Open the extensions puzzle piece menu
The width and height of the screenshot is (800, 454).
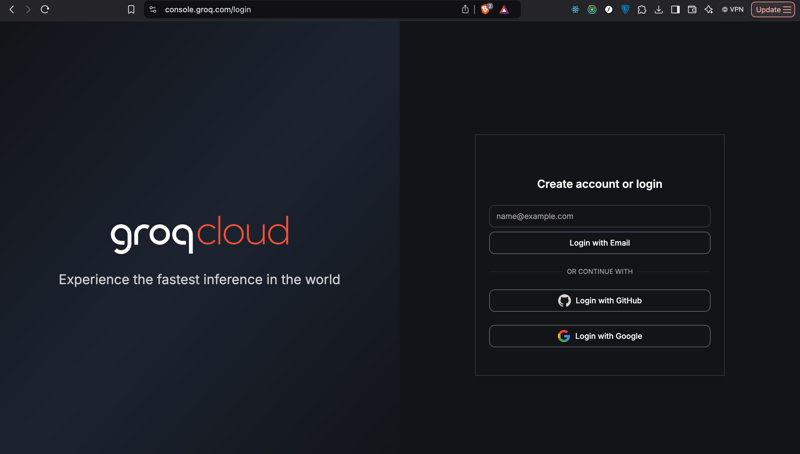(642, 9)
